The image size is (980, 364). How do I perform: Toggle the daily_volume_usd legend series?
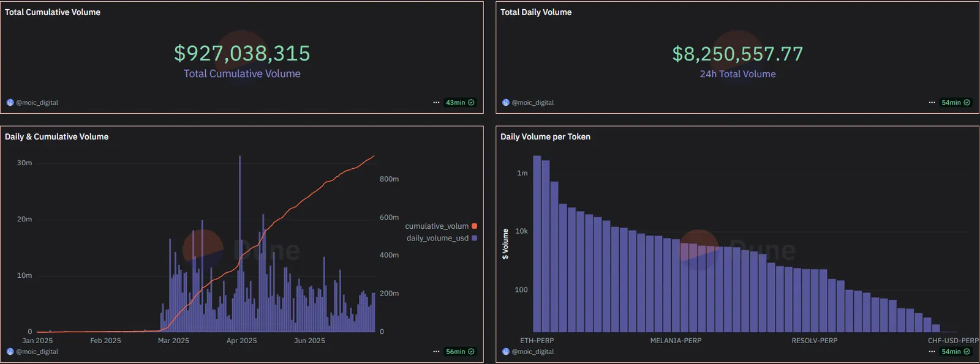tap(442, 238)
